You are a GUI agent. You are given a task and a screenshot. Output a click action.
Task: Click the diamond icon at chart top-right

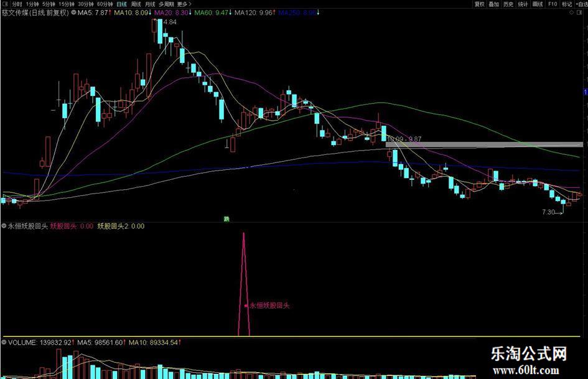click(571, 12)
